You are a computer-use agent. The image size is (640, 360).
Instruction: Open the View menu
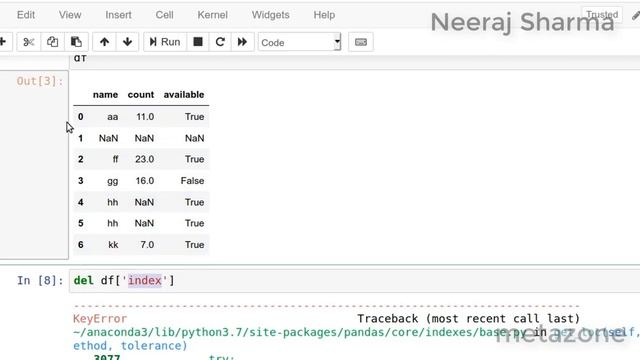(x=70, y=15)
